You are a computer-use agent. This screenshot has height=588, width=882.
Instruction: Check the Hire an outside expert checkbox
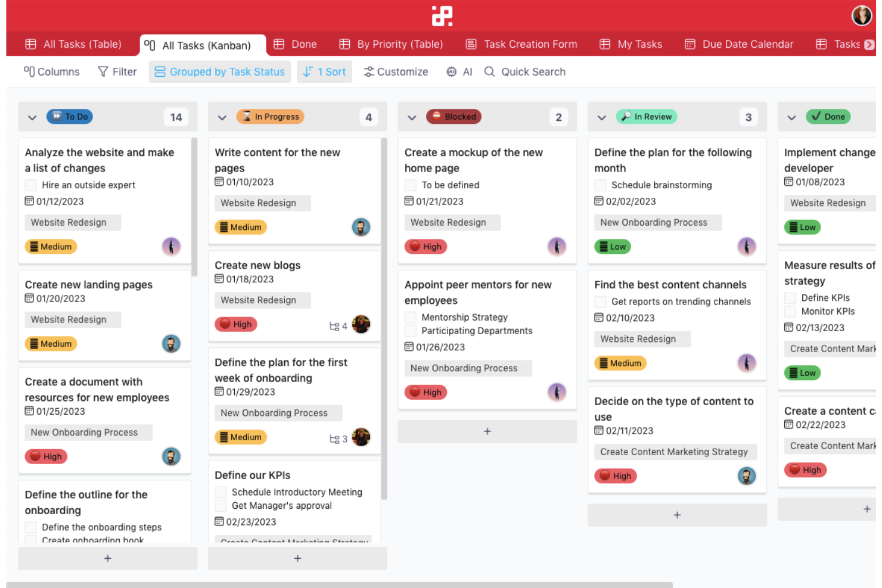(x=30, y=185)
